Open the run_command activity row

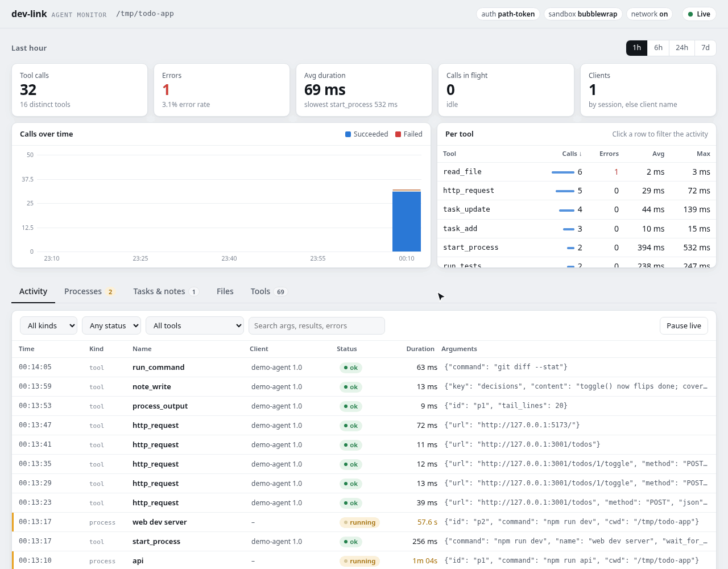point(364,368)
